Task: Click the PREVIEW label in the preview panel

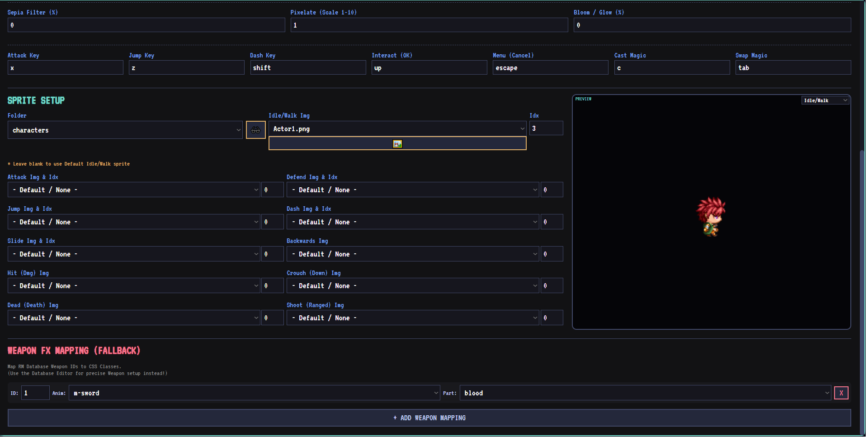Action: pos(583,99)
